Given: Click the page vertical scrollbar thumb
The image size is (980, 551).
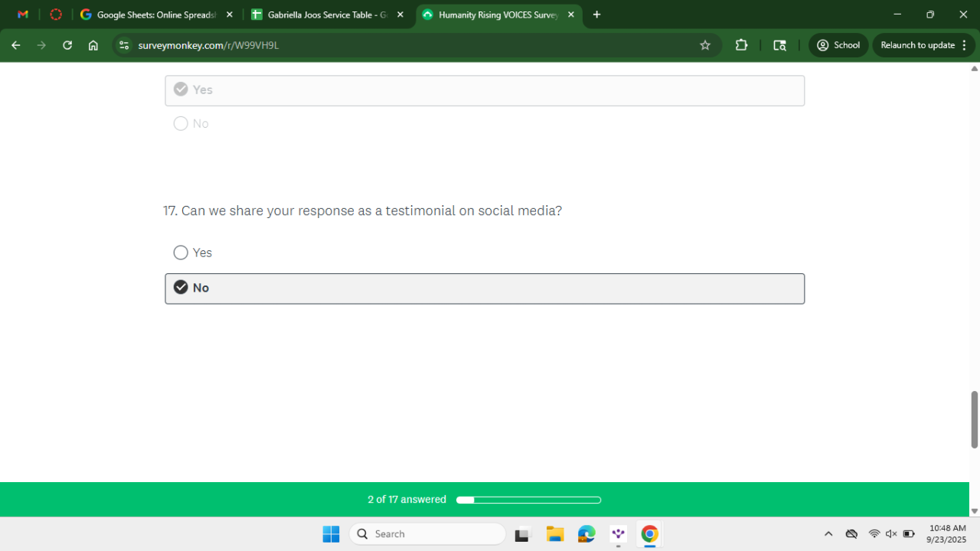Looking at the screenshot, I should tap(975, 419).
